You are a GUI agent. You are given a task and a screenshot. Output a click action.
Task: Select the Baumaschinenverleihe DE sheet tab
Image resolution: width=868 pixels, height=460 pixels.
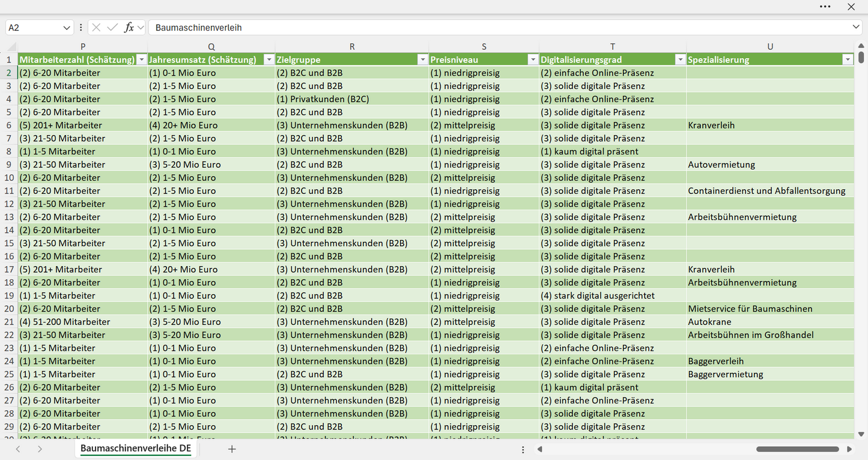point(136,449)
